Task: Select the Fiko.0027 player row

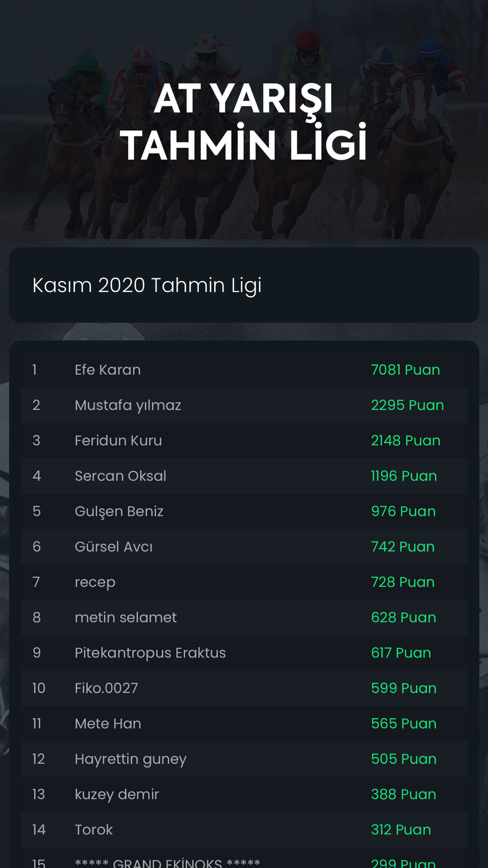Action: [244, 688]
